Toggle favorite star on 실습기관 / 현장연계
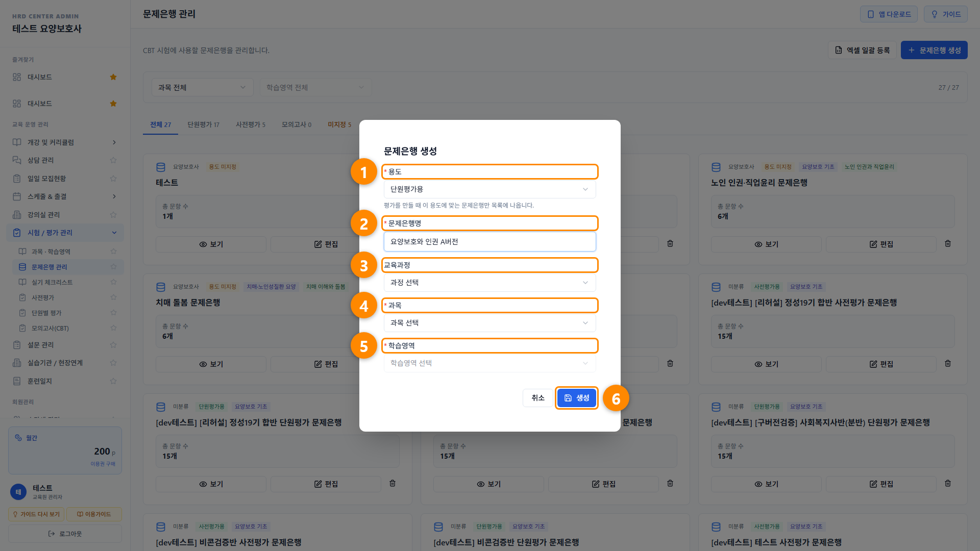The height and width of the screenshot is (551, 980). coord(113,363)
